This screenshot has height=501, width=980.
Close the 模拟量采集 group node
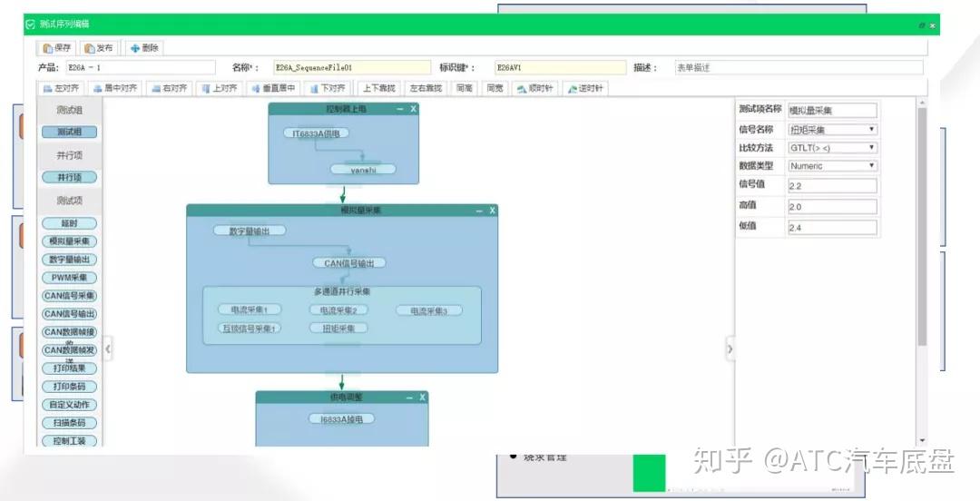(493, 211)
